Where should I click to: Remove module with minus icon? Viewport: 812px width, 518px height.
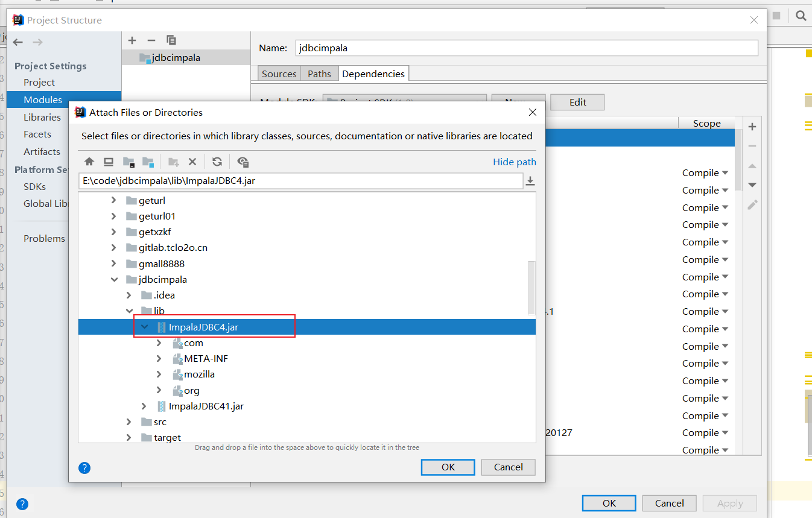(x=151, y=40)
